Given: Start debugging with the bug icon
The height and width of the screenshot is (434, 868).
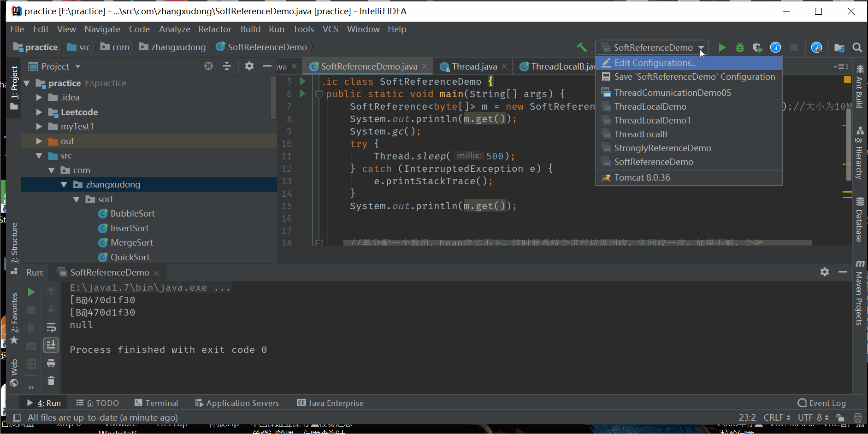Looking at the screenshot, I should click(740, 47).
